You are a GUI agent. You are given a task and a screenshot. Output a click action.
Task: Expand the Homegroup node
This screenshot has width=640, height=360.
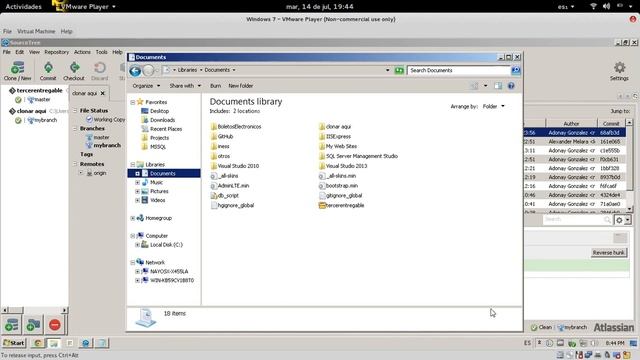pyautogui.click(x=133, y=218)
